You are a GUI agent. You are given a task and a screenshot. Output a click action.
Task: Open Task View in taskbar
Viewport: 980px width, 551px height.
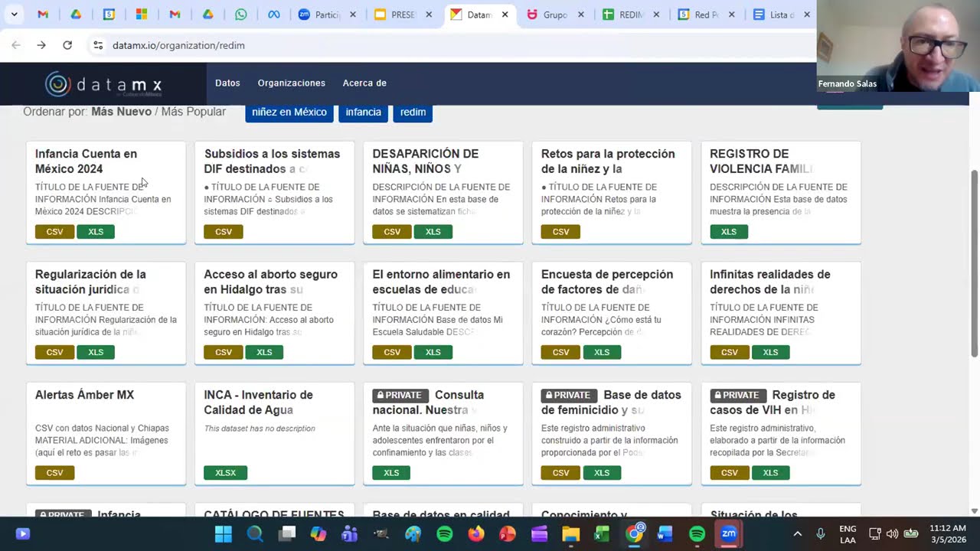pyautogui.click(x=287, y=533)
